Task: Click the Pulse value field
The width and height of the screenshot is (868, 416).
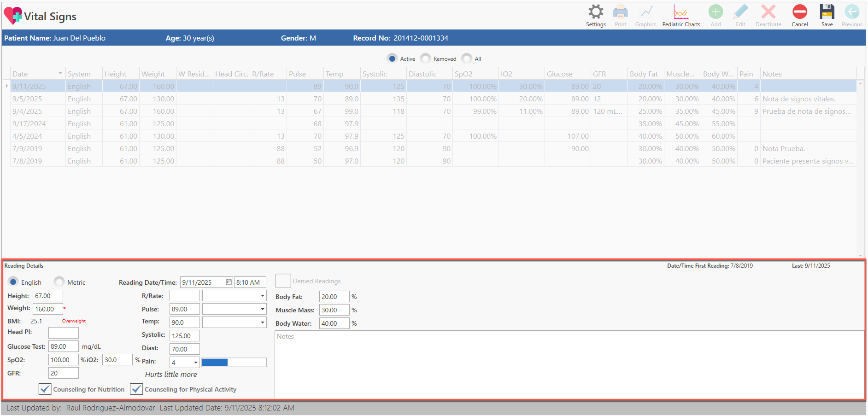Action: tap(185, 309)
